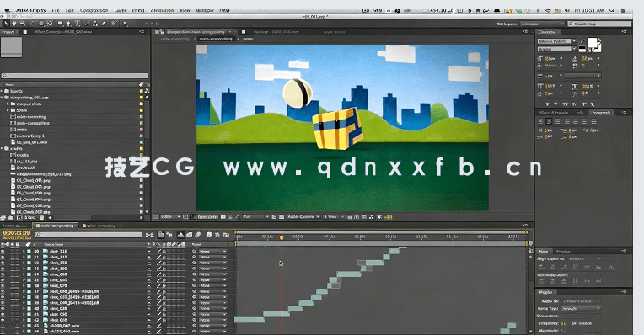Switch to the Effects & Presets tab
The image size is (644, 335).
[x=553, y=113]
